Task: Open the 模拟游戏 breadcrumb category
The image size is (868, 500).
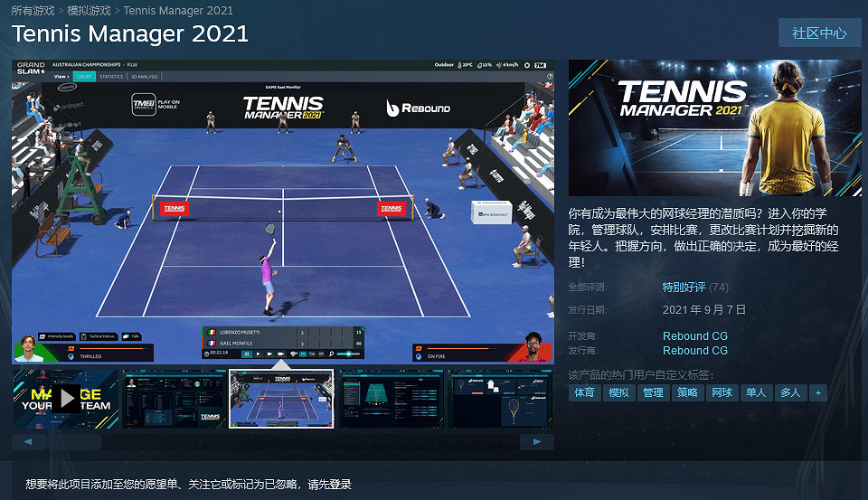Action: click(x=89, y=11)
